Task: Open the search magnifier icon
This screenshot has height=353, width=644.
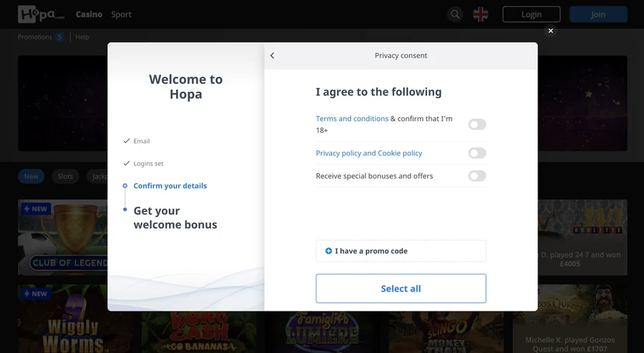Action: pyautogui.click(x=454, y=14)
